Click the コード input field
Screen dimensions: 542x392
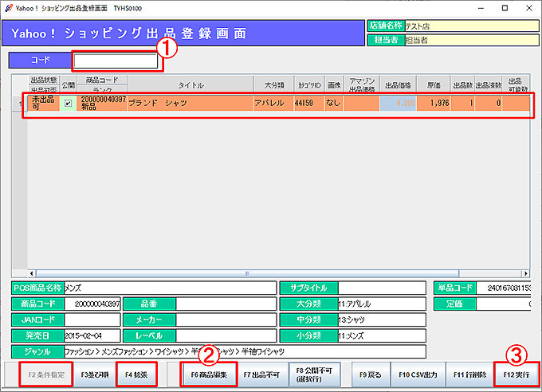click(x=116, y=61)
